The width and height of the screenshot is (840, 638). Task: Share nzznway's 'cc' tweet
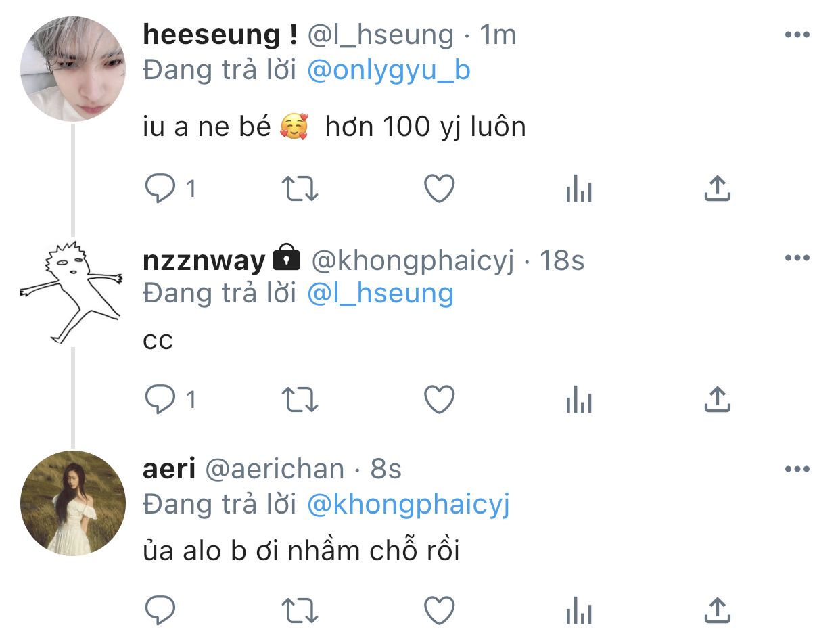[718, 401]
